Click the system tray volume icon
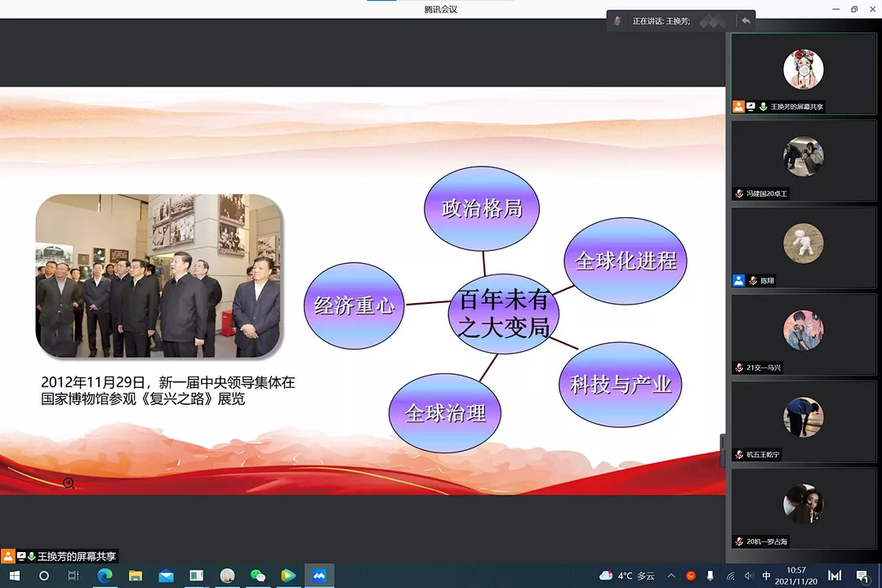The width and height of the screenshot is (882, 588). 749,576
